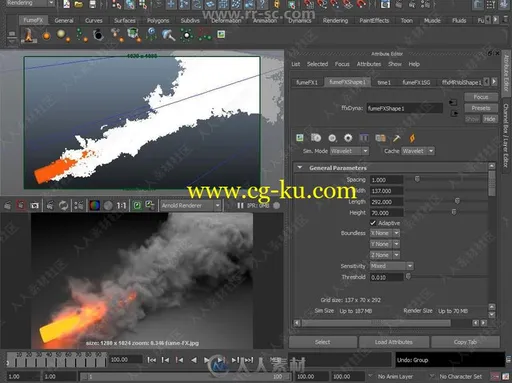Click the play backwards button
The image size is (512, 383).
[x=194, y=360]
